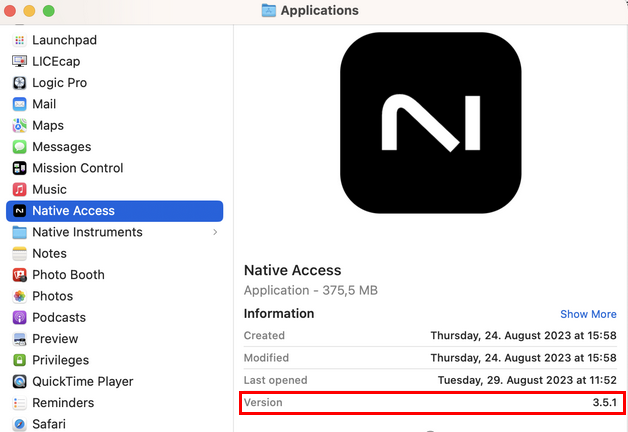The image size is (628, 432).
Task: Click the QuickTime Player icon
Action: click(19, 382)
